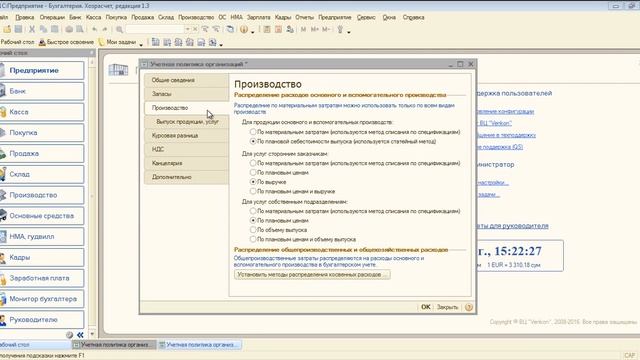Click the Find magnifier icon
Image resolution: width=640 pixels, height=360 pixels.
click(x=119, y=29)
